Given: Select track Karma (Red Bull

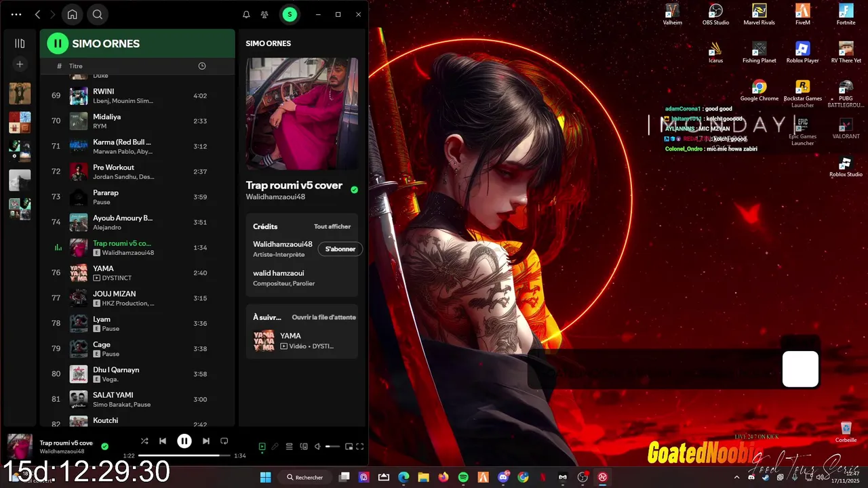Looking at the screenshot, I should [x=137, y=146].
